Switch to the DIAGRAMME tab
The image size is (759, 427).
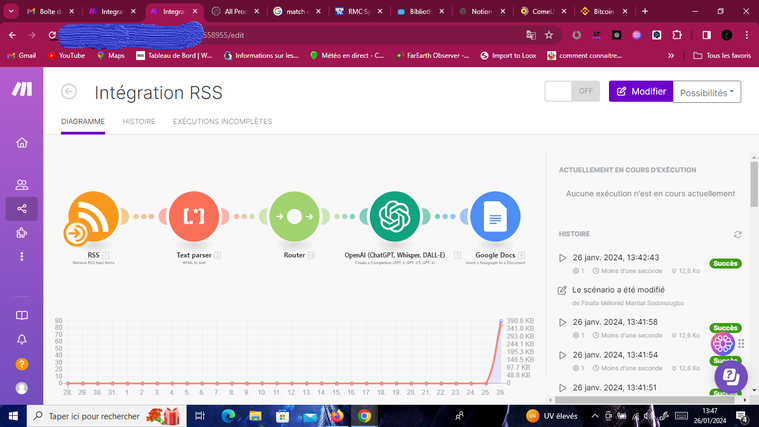(83, 122)
